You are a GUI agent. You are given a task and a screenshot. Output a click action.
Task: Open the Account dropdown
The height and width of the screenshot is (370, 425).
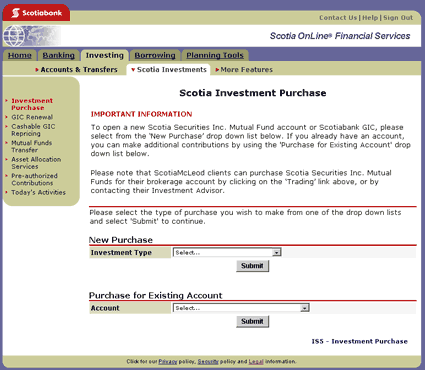241,308
